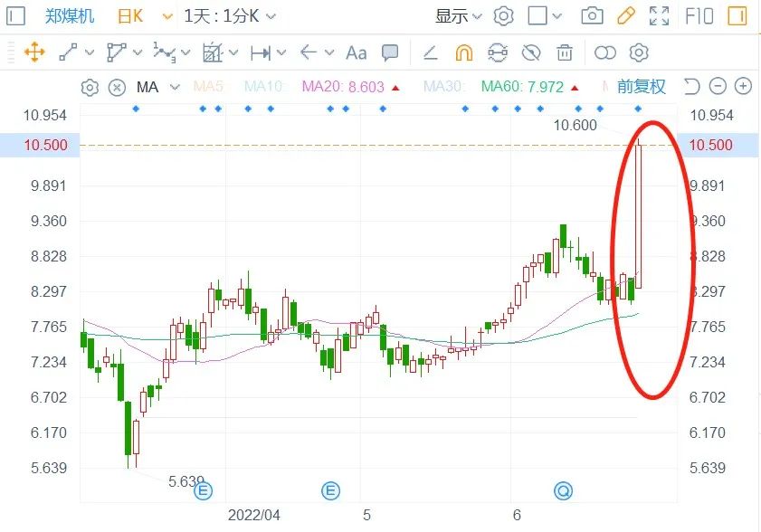Click the trash icon to delete drawings

(x=565, y=52)
